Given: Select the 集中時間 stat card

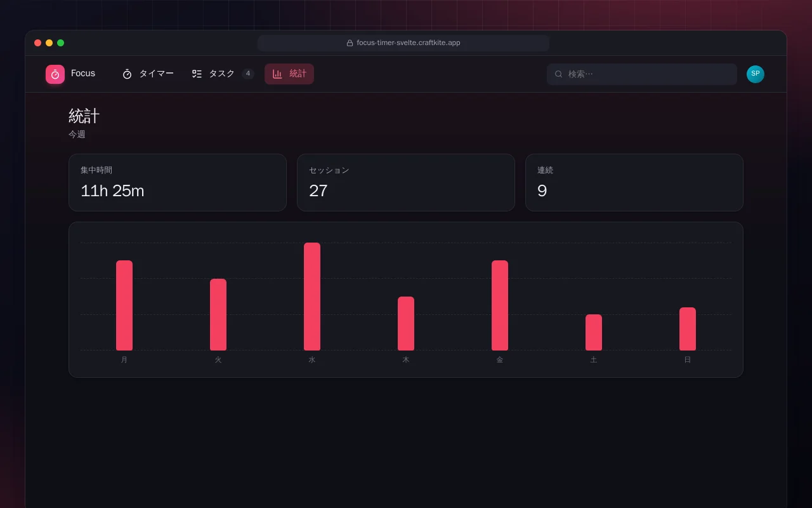Looking at the screenshot, I should pyautogui.click(x=178, y=182).
